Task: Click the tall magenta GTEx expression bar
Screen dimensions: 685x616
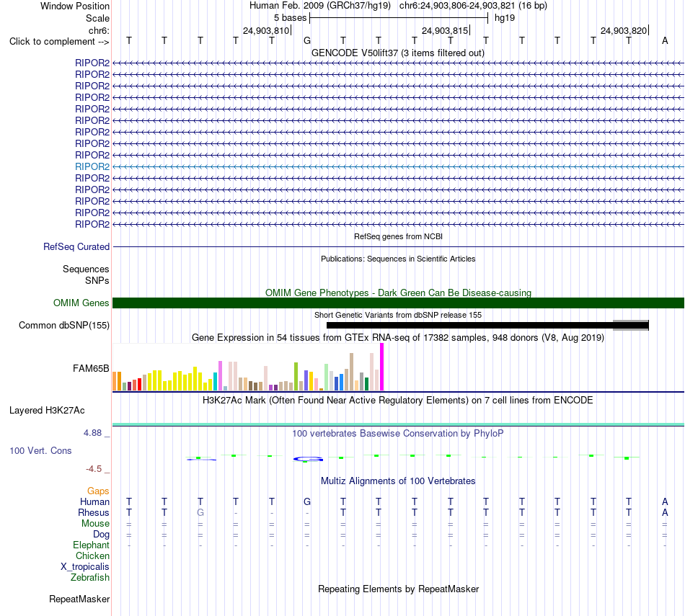Action: (x=382, y=367)
